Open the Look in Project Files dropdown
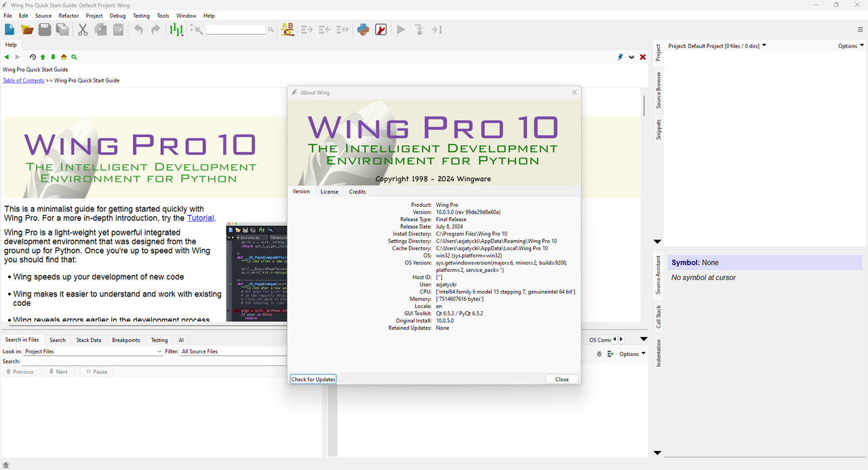The image size is (868, 470). point(93,351)
